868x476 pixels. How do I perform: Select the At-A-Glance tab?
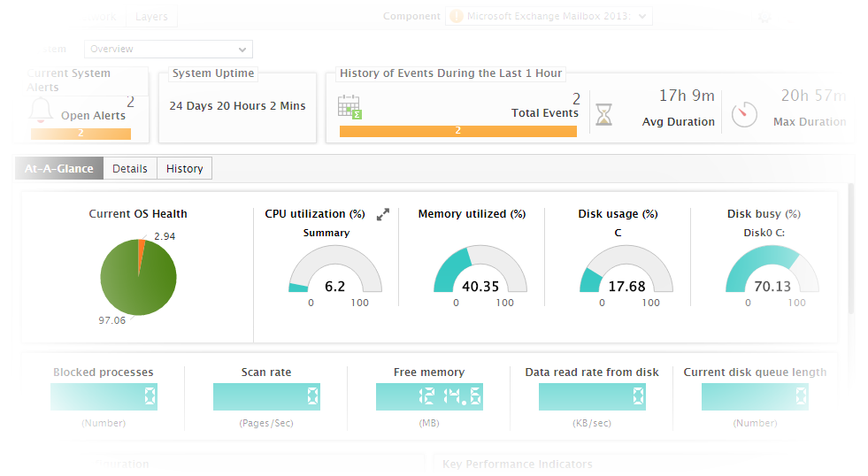click(59, 169)
